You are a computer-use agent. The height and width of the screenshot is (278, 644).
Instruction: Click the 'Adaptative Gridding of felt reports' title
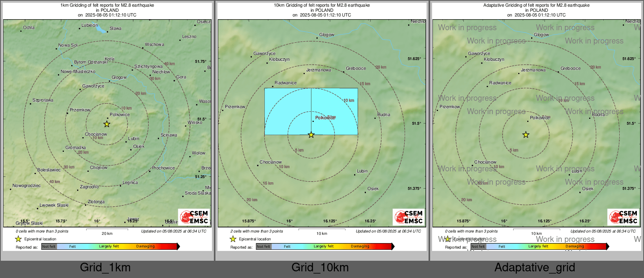click(536, 5)
